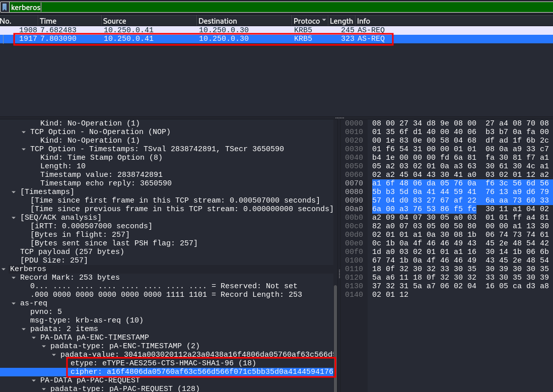Click the Destination column header
Image resolution: width=553 pixels, height=392 pixels.
(244, 21)
